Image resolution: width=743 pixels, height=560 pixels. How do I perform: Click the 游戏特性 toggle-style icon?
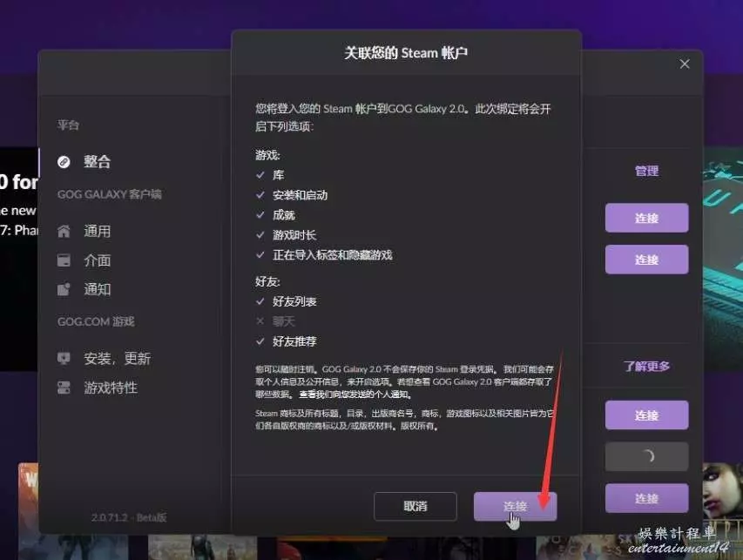click(64, 388)
